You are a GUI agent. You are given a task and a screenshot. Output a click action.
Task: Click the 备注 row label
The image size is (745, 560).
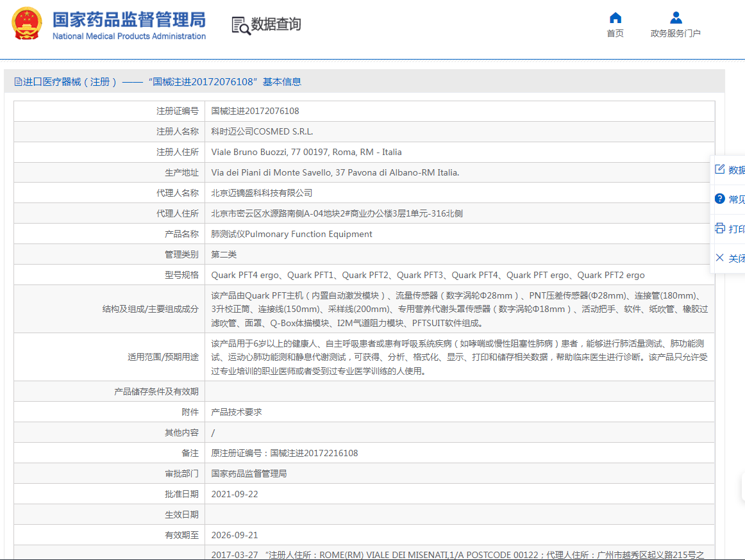point(190,453)
